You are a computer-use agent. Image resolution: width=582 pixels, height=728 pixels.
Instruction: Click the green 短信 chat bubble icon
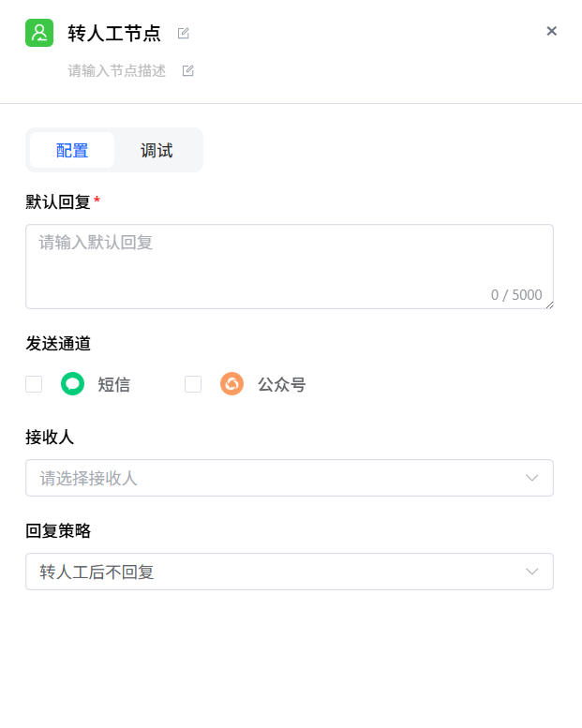click(x=72, y=384)
